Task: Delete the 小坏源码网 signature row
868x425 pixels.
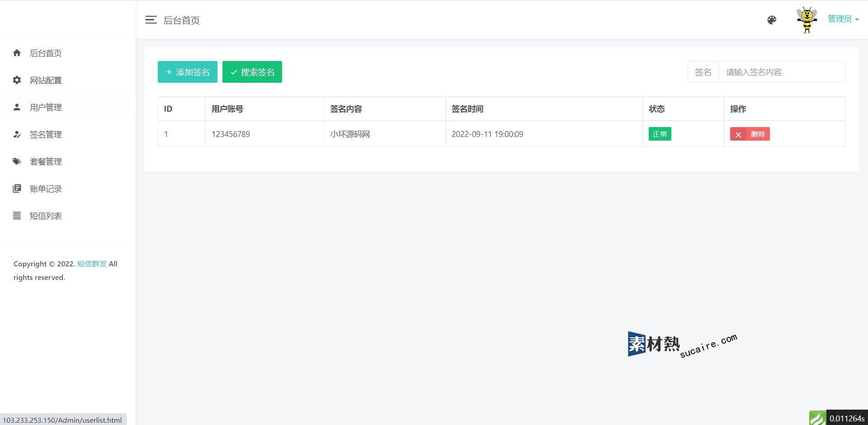Action: coord(750,134)
